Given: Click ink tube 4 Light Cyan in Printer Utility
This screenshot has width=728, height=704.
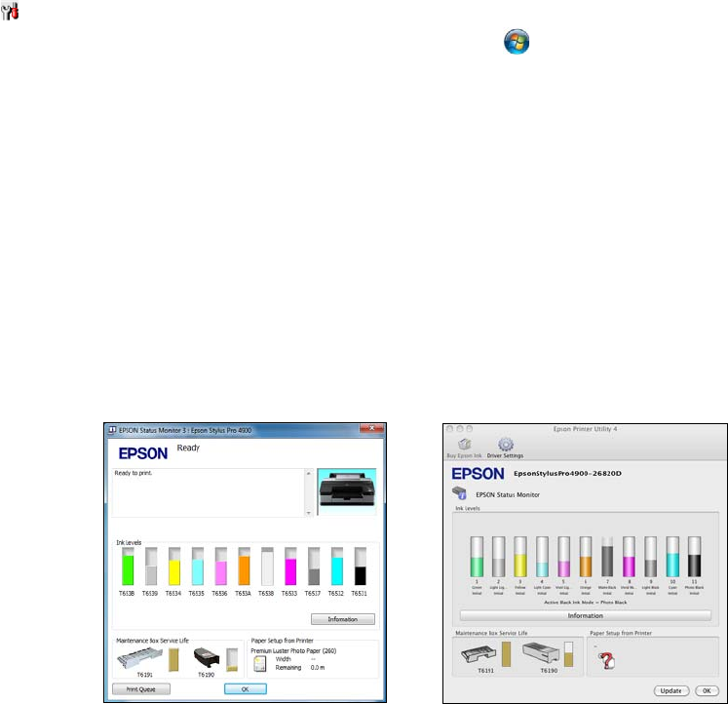Looking at the screenshot, I should click(542, 557).
